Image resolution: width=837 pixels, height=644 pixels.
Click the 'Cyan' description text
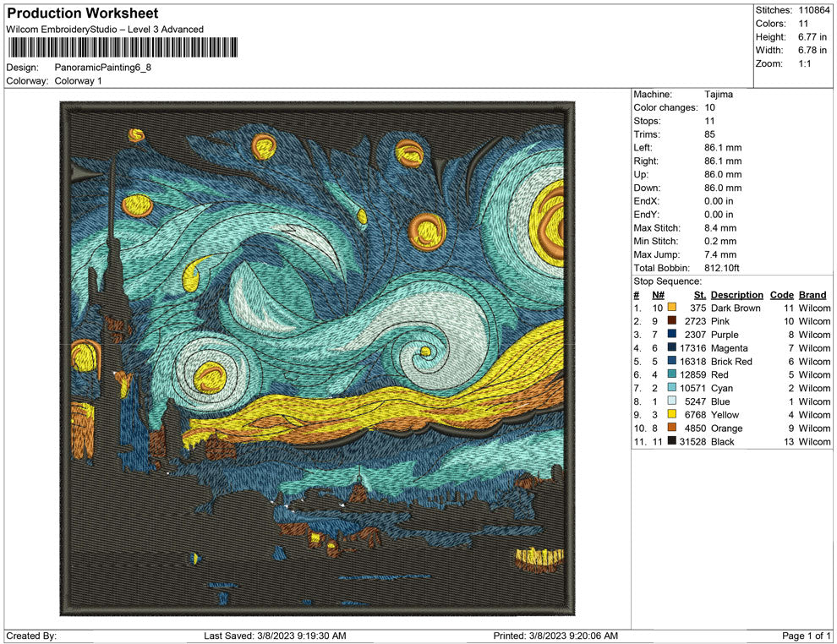(722, 388)
